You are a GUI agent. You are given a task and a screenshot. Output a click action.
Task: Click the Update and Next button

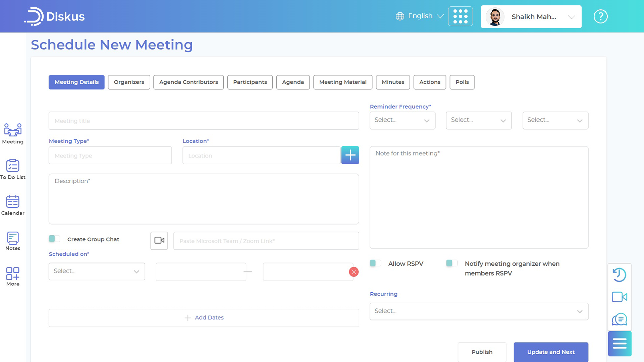[551, 352]
